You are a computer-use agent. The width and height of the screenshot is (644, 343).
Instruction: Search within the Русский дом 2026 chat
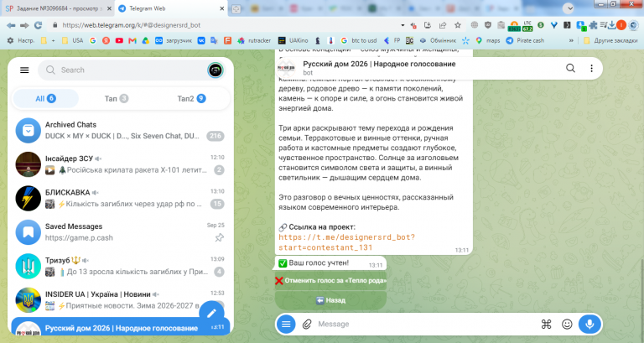pyautogui.click(x=570, y=68)
